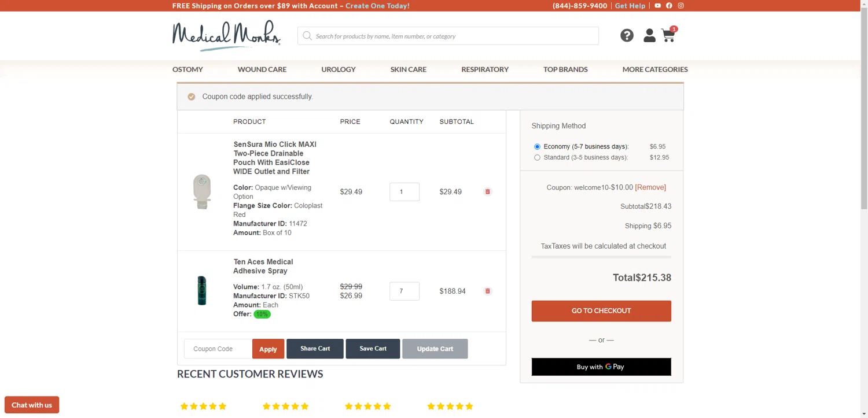Open the Urology category menu
This screenshot has width=868, height=418.
[x=339, y=69]
